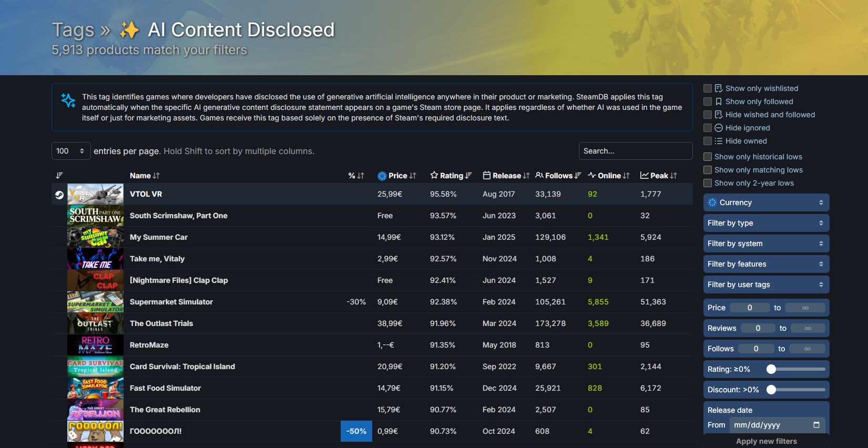Screen dimensions: 868x448
Task: Open The Great Rebellion link
Action: [165, 410]
